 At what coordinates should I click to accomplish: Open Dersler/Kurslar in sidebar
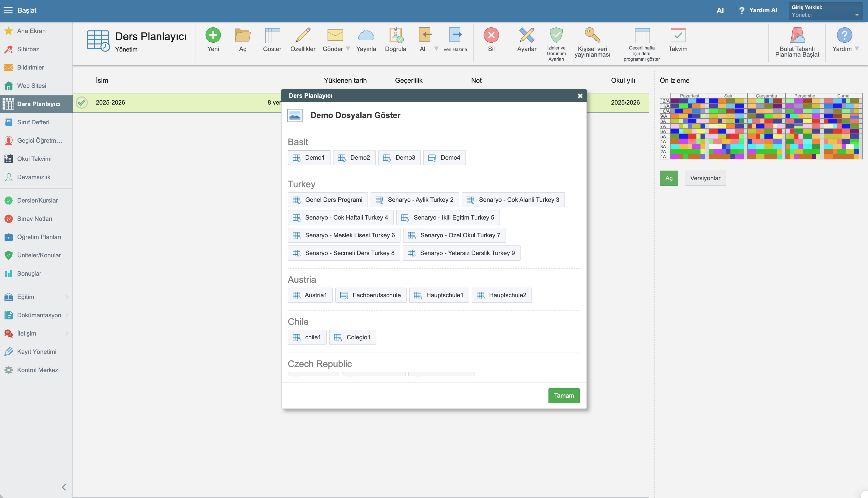coord(36,201)
